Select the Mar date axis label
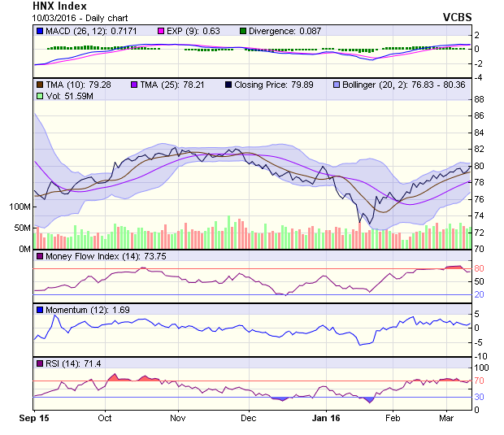The width and height of the screenshot is (504, 435). [x=446, y=417]
